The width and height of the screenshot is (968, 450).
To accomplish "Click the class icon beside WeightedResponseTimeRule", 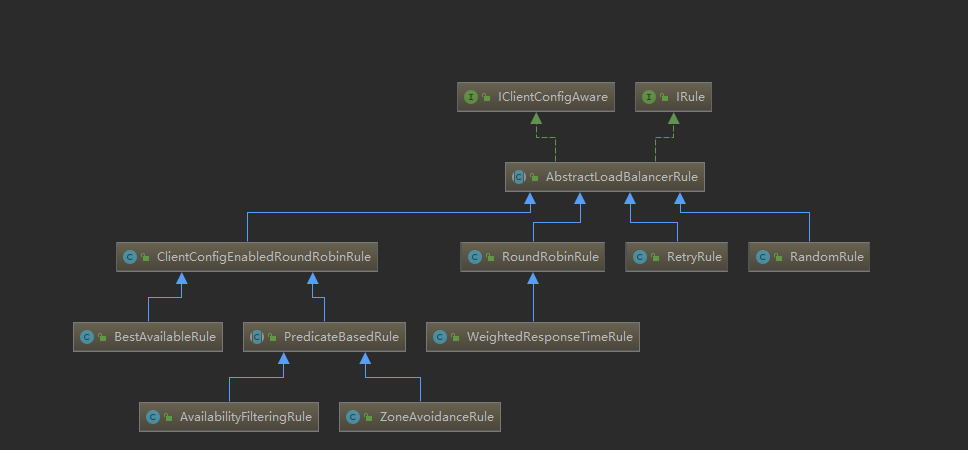I will [x=440, y=337].
